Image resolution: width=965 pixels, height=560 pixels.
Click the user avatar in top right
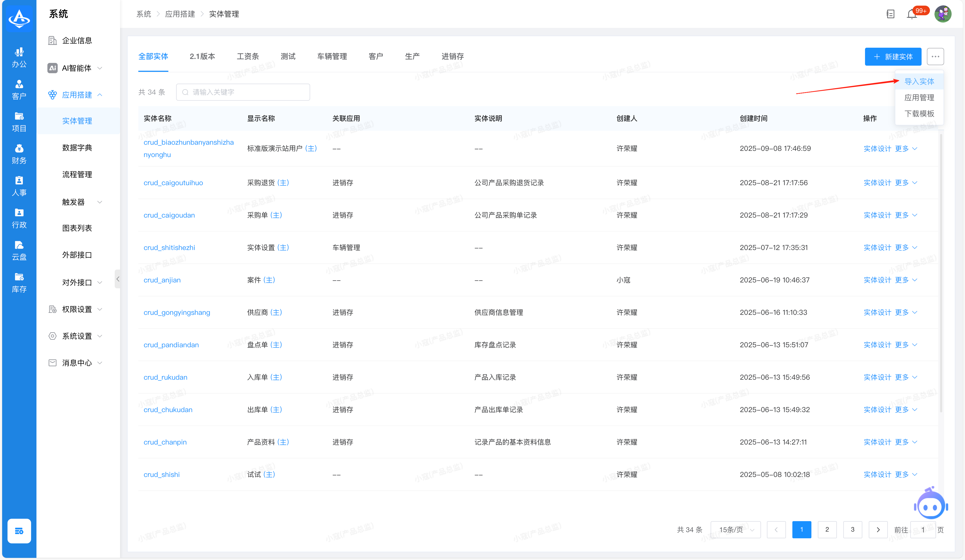point(943,14)
